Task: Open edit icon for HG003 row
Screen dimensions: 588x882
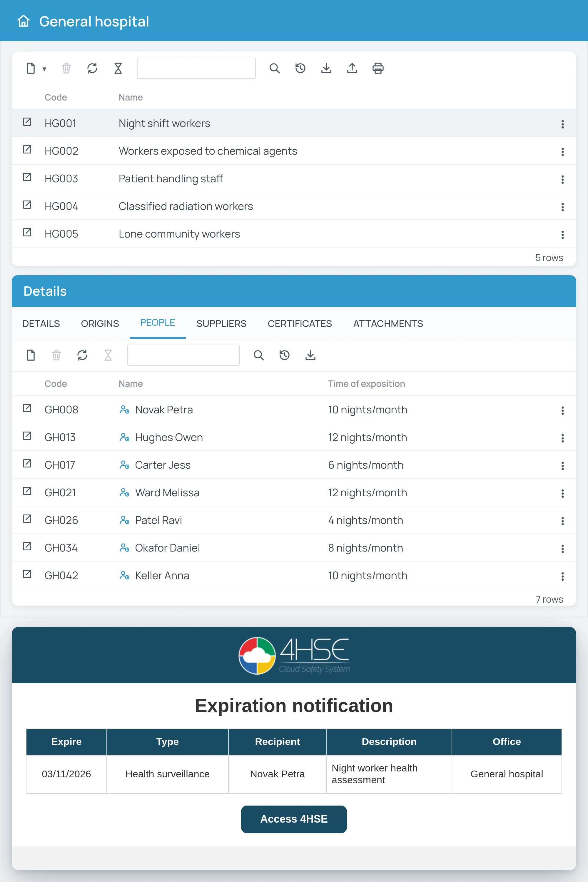Action: coord(27,177)
